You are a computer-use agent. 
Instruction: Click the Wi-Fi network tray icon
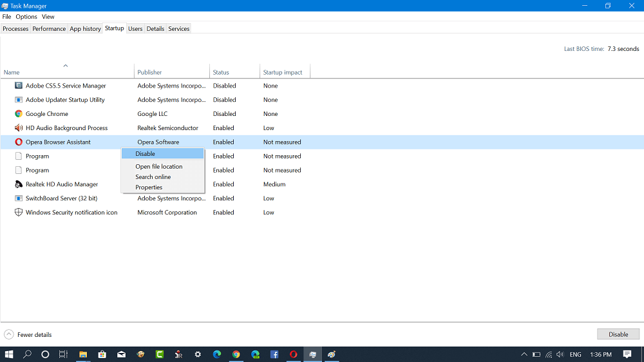coord(549,354)
